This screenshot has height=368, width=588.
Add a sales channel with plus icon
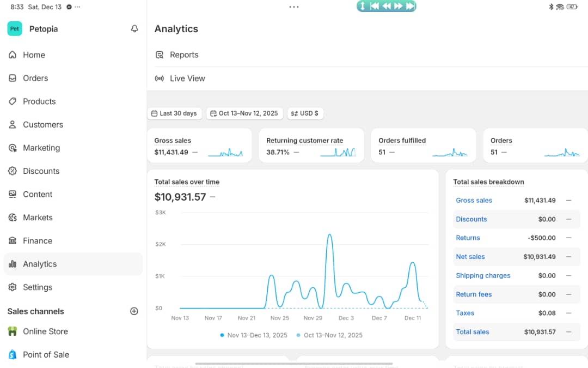coord(134,311)
